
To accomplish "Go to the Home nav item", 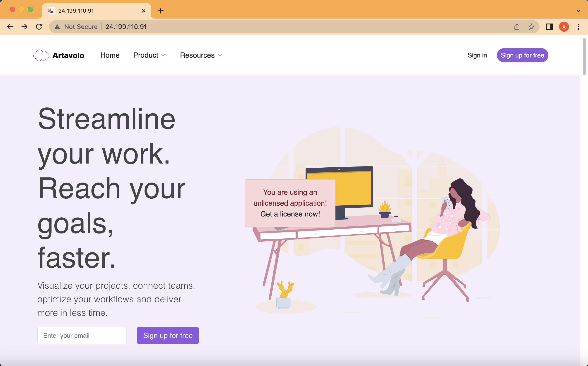I will pyautogui.click(x=110, y=55).
